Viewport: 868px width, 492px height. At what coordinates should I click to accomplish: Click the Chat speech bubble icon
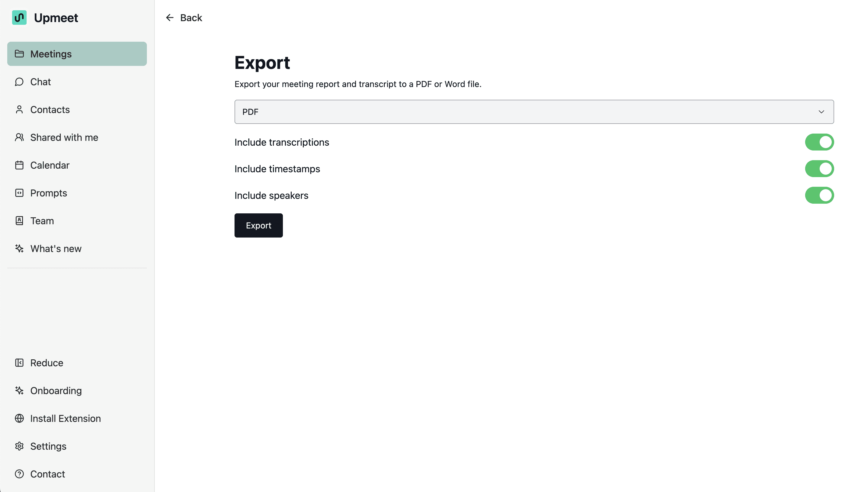[x=19, y=82]
